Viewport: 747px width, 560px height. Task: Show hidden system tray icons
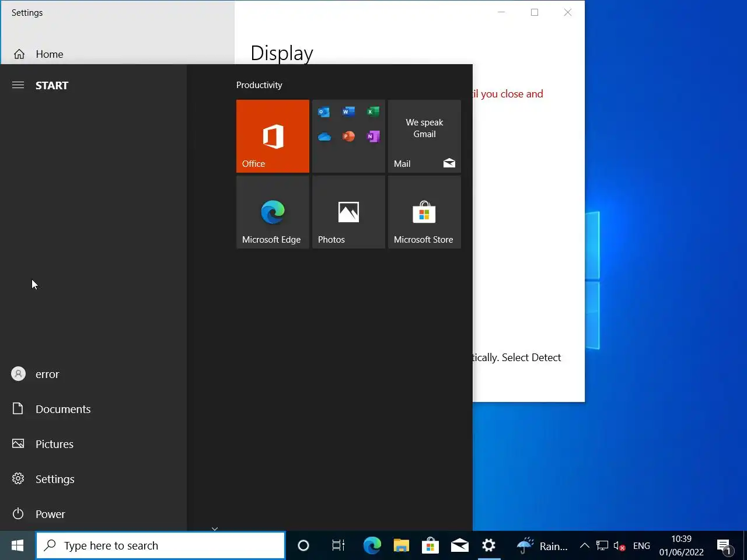(x=584, y=545)
